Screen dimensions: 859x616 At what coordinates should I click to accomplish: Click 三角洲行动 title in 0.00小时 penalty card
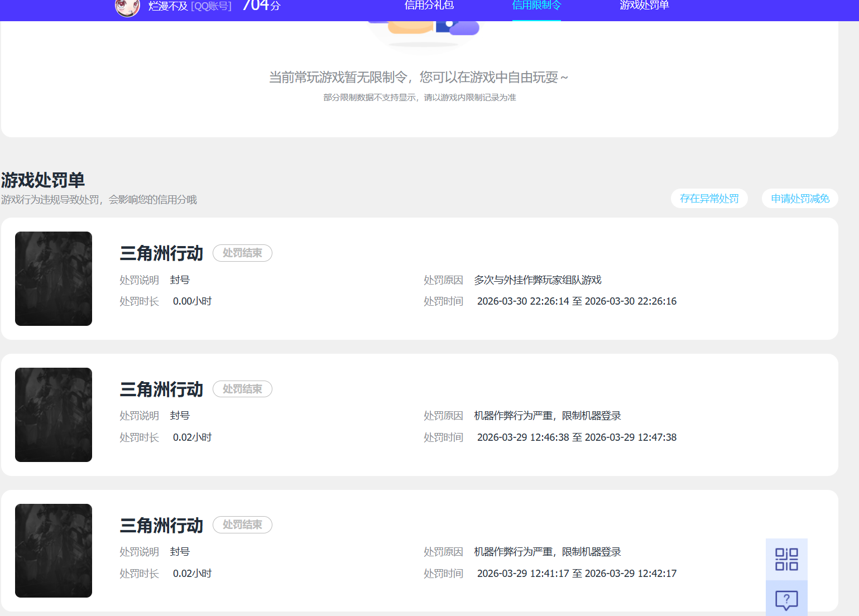click(x=161, y=253)
